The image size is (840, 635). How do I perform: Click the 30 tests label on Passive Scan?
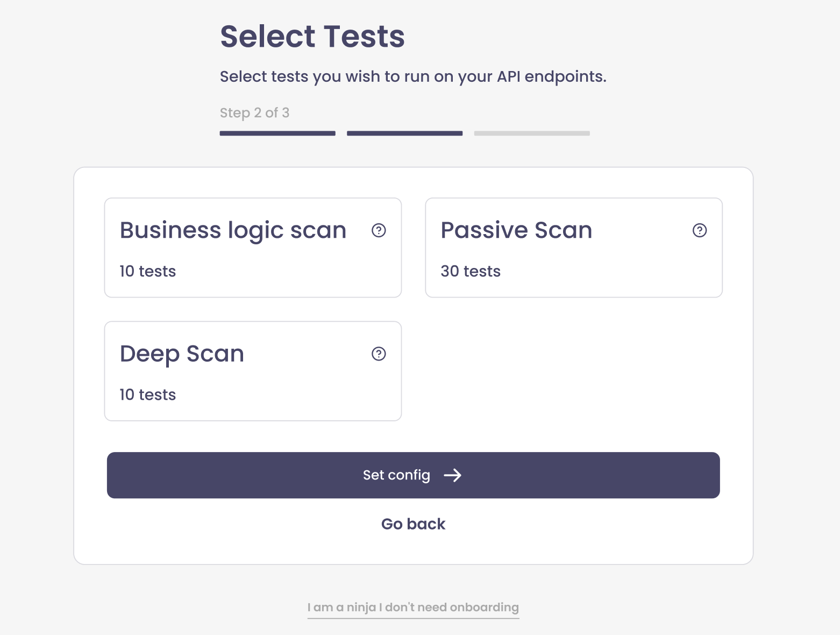[x=471, y=271]
